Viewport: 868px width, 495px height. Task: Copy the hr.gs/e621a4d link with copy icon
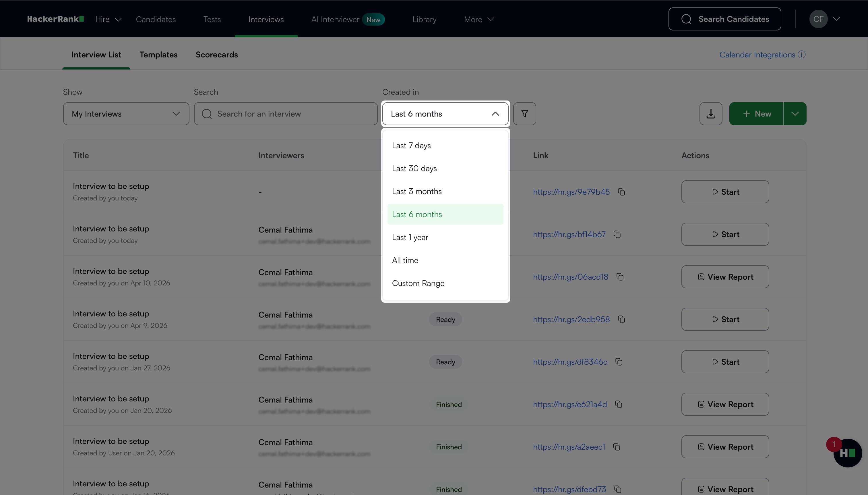pos(619,404)
